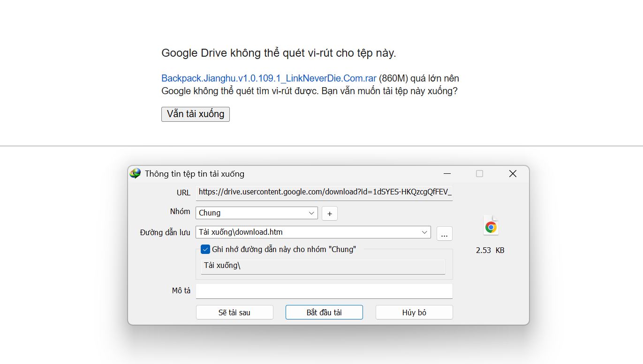Click the heading "Google Drive không thể quét vi-rút"
Screen dimensions: 643x364
point(279,53)
